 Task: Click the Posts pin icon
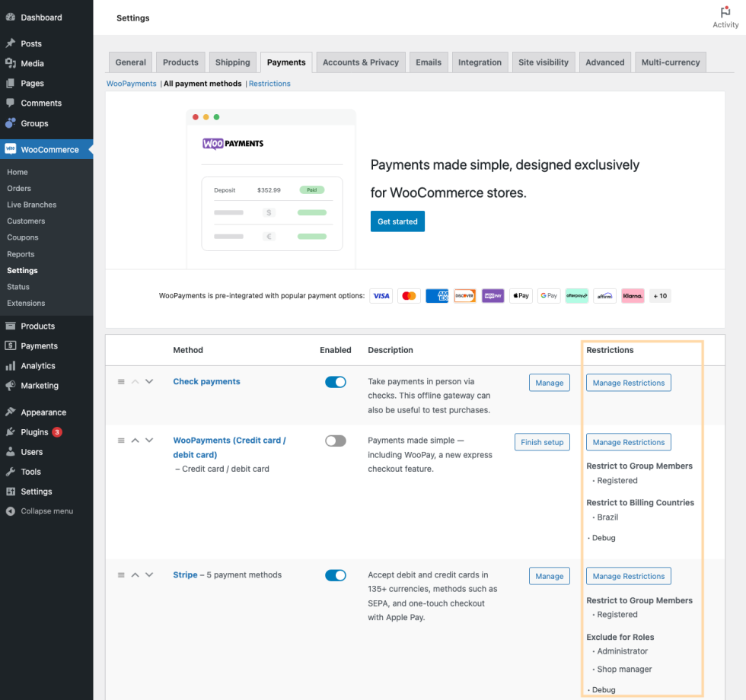point(11,43)
